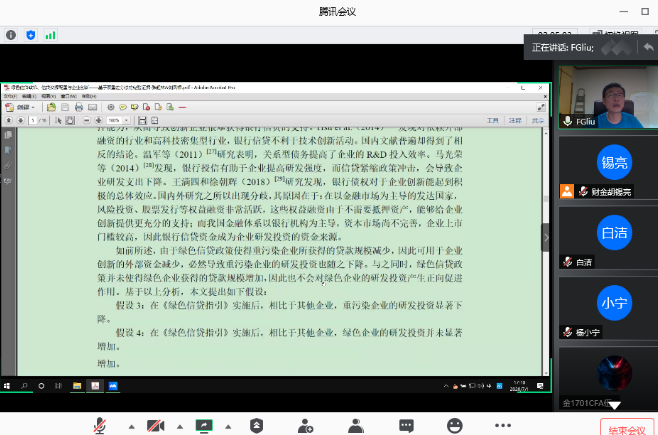The height and width of the screenshot is (435, 658).
Task: Select the 锡亮 participant tile
Action: click(x=608, y=167)
